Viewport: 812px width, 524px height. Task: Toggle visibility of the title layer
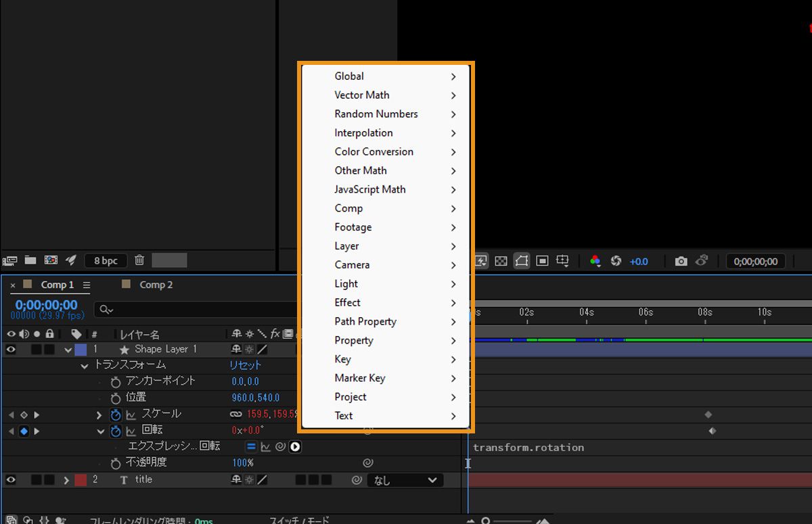pos(9,479)
